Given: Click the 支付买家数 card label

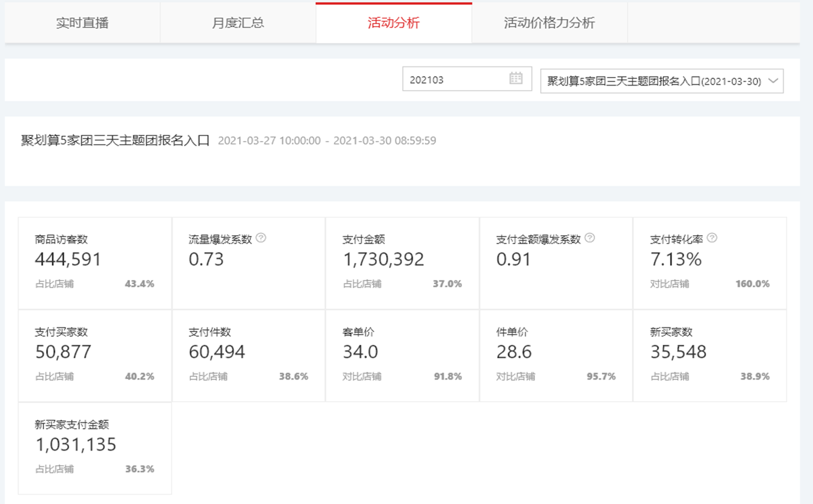Looking at the screenshot, I should (61, 332).
